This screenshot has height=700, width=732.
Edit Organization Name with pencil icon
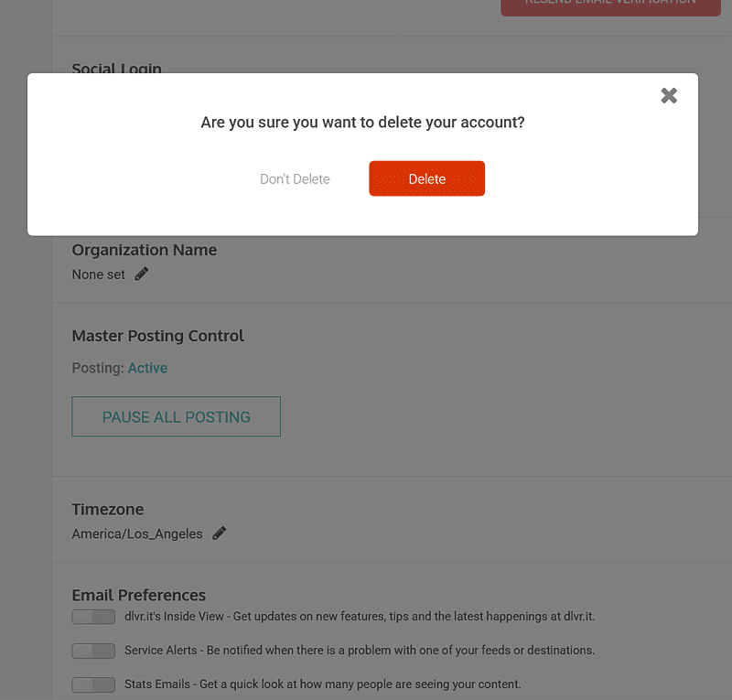click(142, 274)
